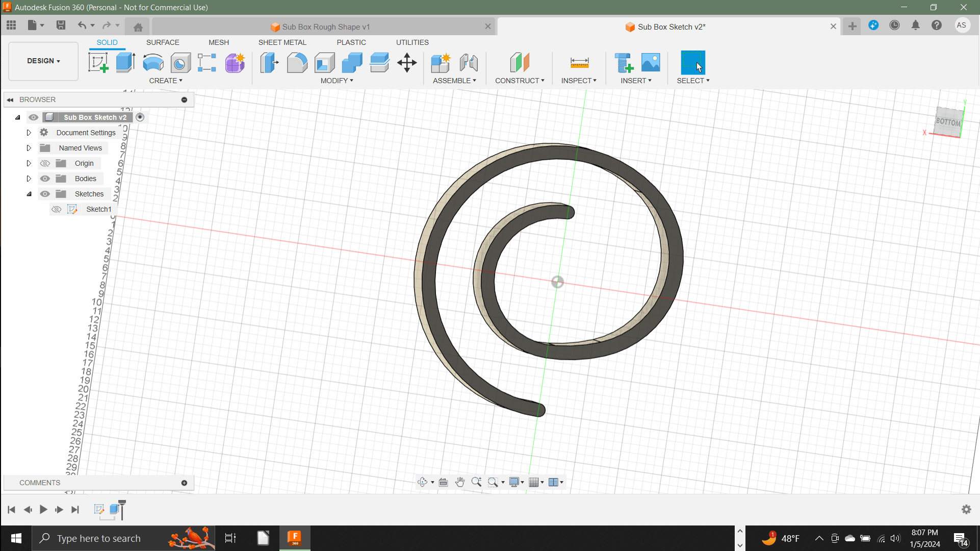Select the Offset Plane construct tool
Screen dimensions: 980x551
click(520, 63)
